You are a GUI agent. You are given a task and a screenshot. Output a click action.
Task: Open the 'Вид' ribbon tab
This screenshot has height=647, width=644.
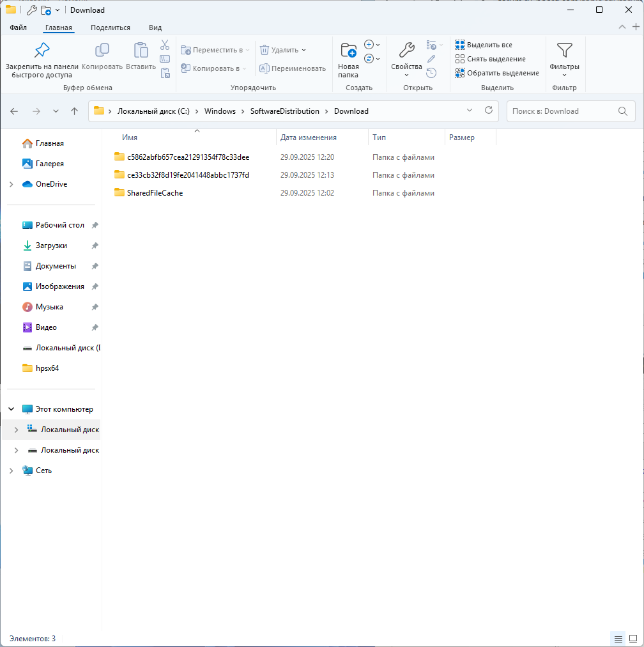pos(155,27)
